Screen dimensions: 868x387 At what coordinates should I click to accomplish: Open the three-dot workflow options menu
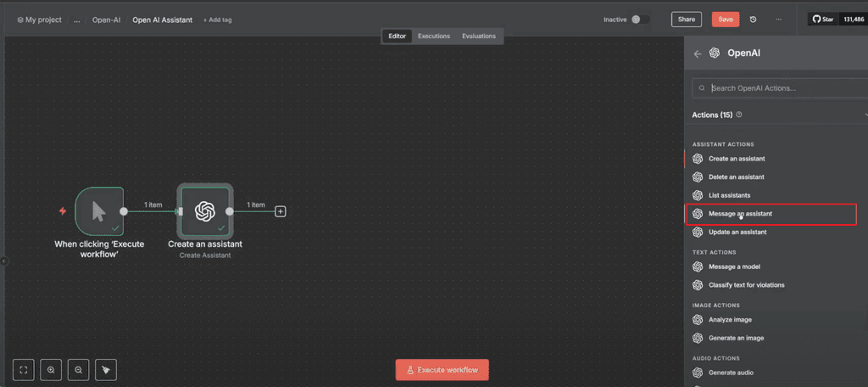click(778, 20)
